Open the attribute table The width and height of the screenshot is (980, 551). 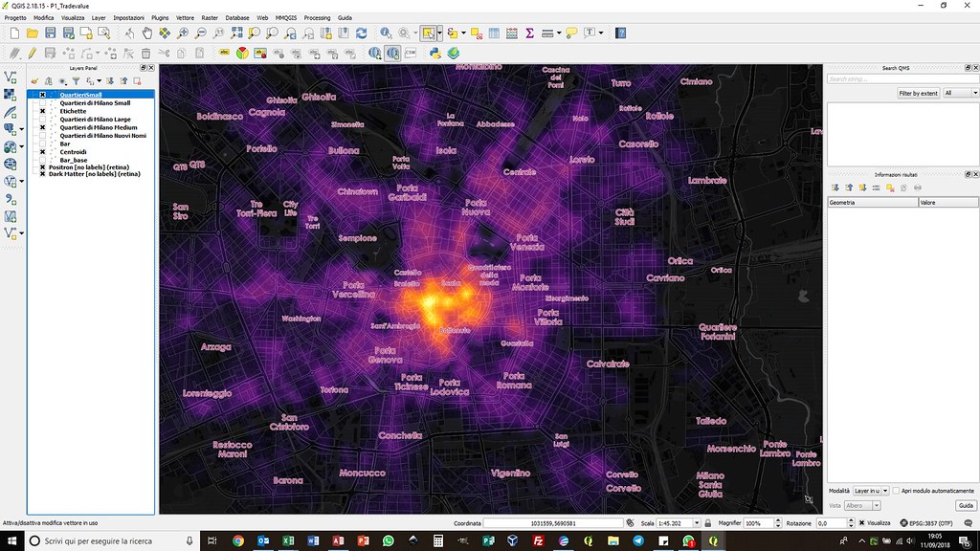pyautogui.click(x=494, y=33)
